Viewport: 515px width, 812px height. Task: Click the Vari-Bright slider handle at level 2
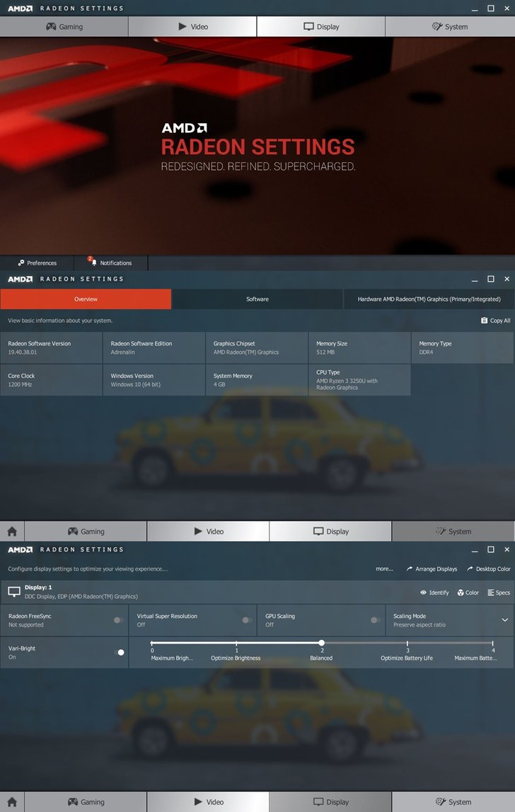321,643
